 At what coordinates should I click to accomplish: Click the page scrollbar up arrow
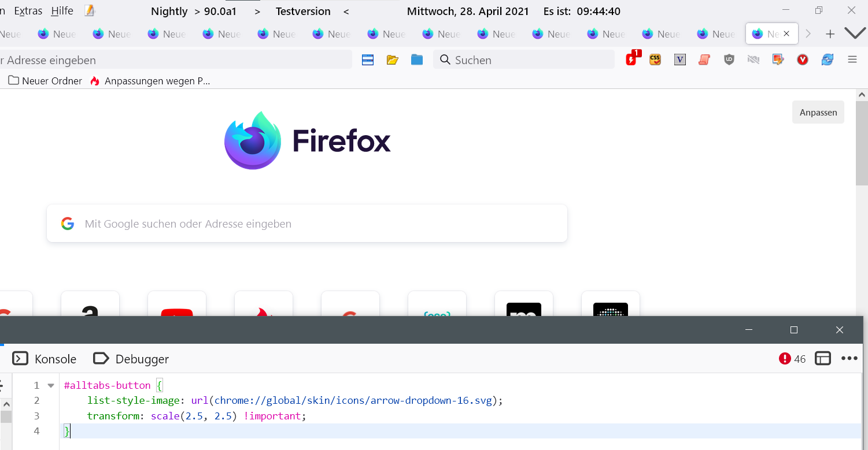click(x=862, y=95)
